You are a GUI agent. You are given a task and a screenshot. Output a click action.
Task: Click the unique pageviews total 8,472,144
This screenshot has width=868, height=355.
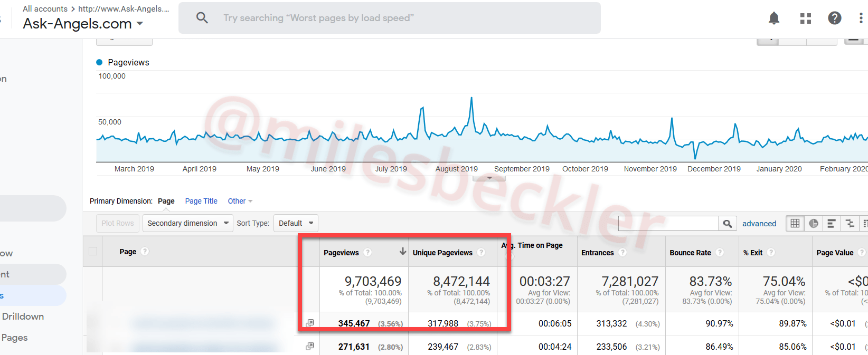pos(461,281)
